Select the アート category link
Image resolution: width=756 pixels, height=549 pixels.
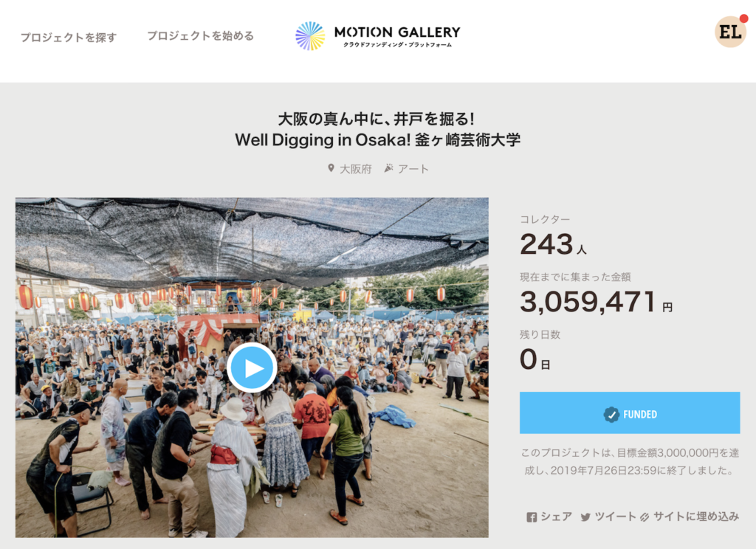pyautogui.click(x=413, y=169)
